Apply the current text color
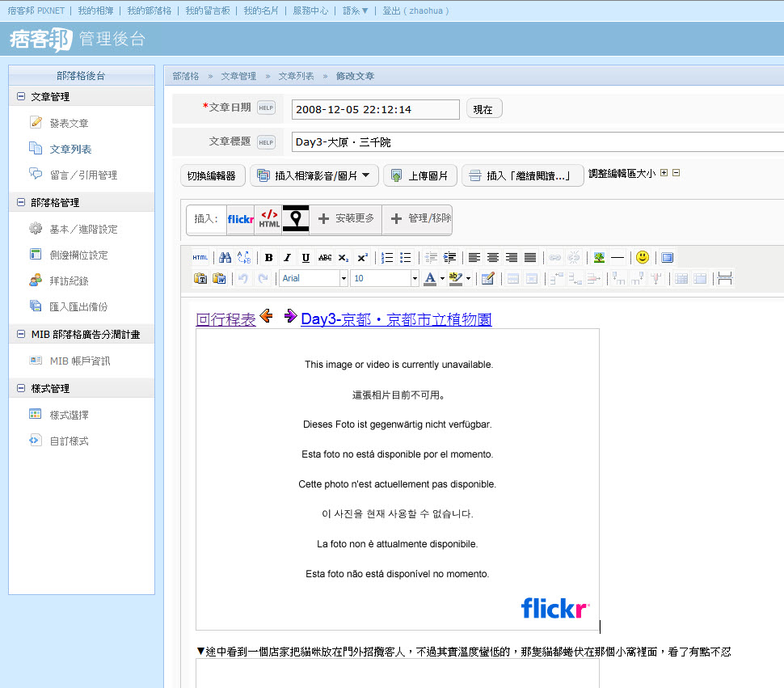The width and height of the screenshot is (784, 688). 429,278
